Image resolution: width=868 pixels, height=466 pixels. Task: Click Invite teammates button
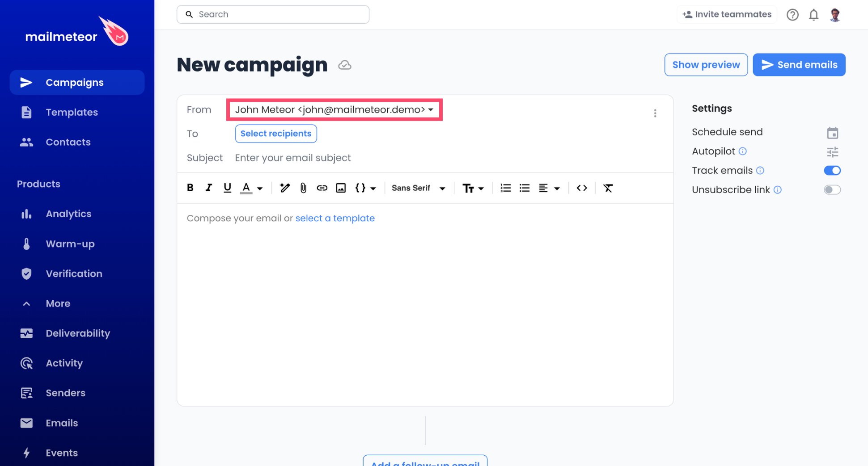coord(727,14)
